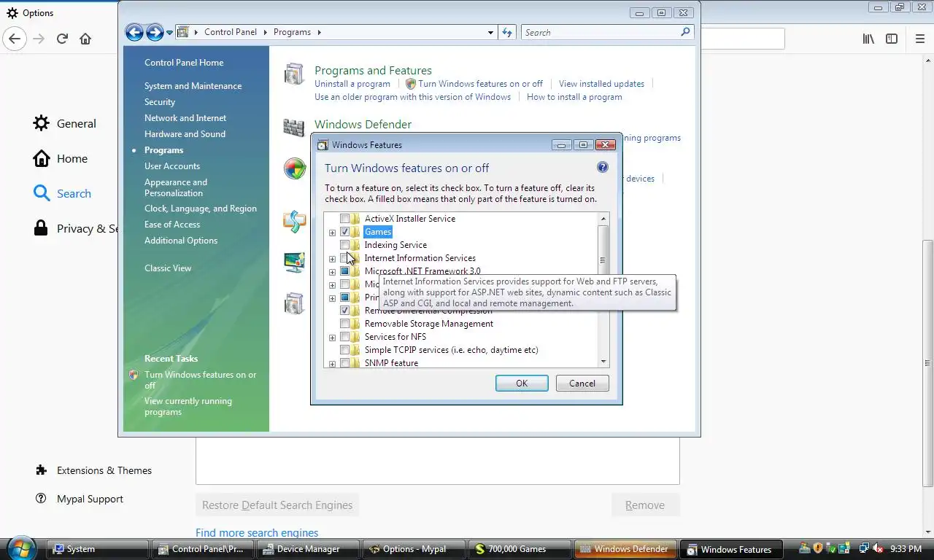Screen dimensions: 934x560
Task: Click the arrow after Programs in breadcrumb
Action: pos(318,32)
